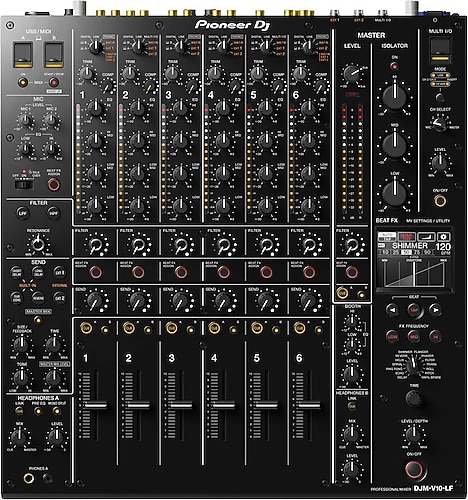Turn the Booth Level knob

[352, 374]
